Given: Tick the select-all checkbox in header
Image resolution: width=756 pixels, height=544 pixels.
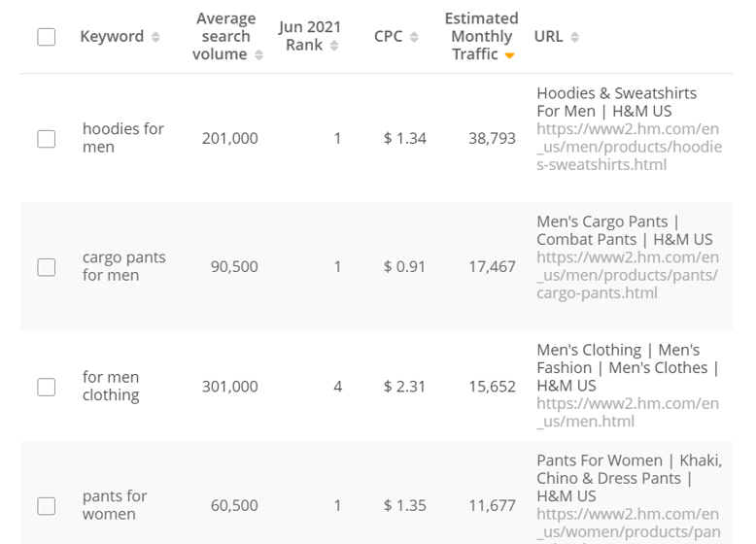Looking at the screenshot, I should click(47, 37).
